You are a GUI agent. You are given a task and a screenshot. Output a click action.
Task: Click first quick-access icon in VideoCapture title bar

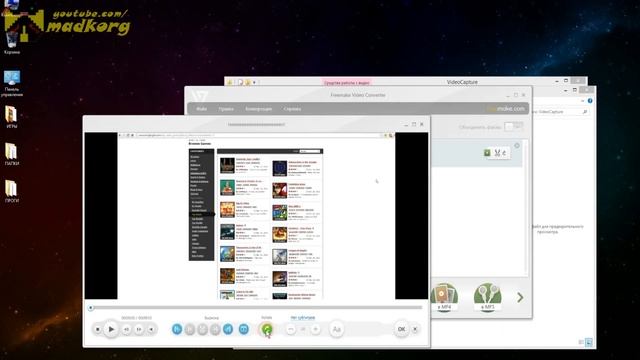[230, 82]
